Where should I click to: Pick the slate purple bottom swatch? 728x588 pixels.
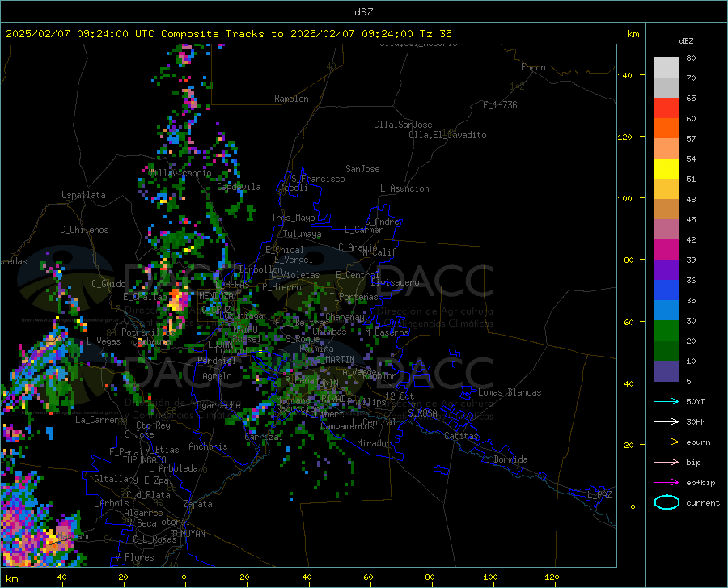667,371
